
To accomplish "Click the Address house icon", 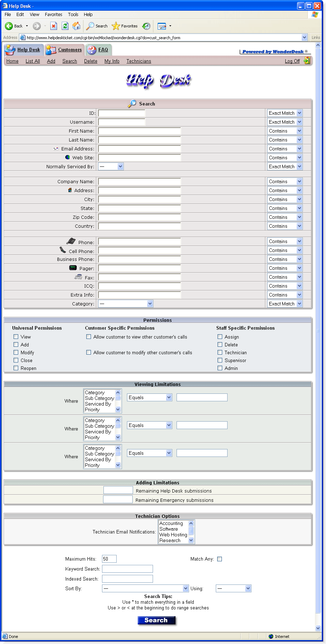I will click(x=70, y=190).
